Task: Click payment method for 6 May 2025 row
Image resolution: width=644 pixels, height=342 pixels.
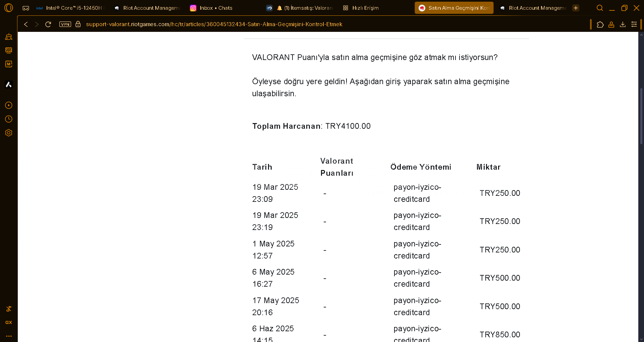Action: [418, 278]
